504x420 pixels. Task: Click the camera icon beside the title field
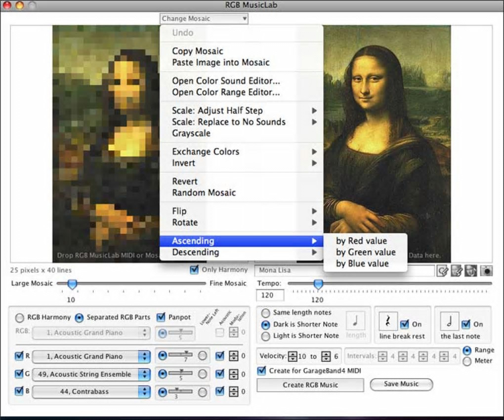click(486, 270)
